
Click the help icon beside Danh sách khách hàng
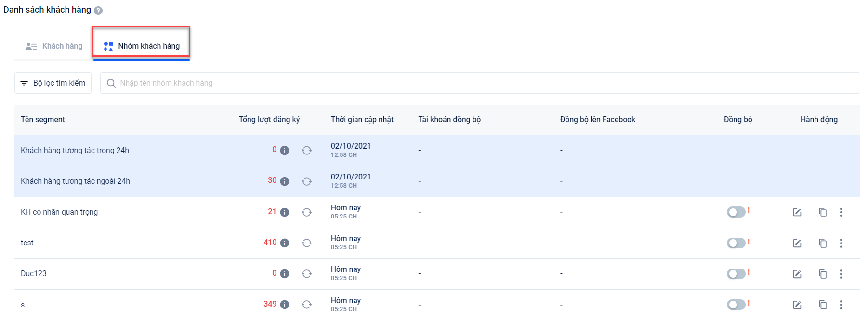(x=98, y=11)
